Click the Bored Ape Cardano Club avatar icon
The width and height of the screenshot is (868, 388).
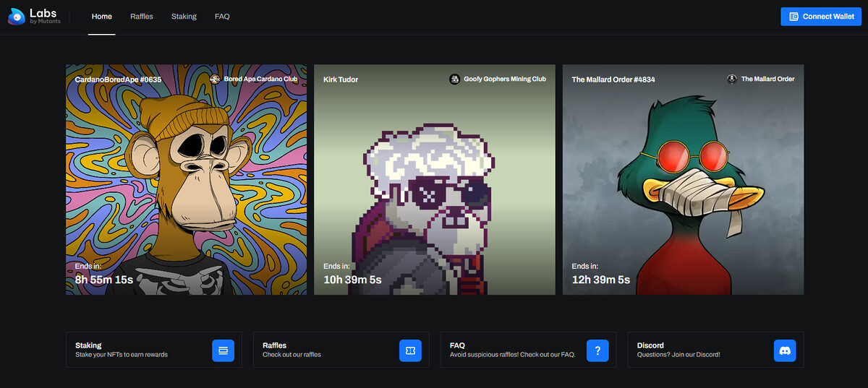point(215,79)
